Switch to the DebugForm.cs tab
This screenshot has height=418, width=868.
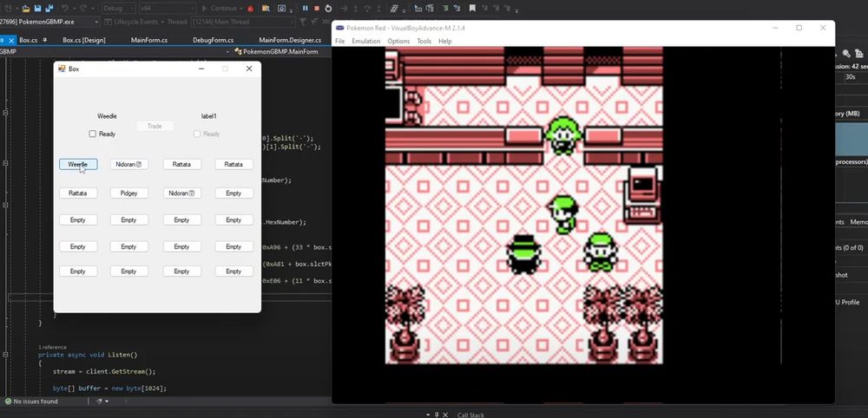[214, 40]
